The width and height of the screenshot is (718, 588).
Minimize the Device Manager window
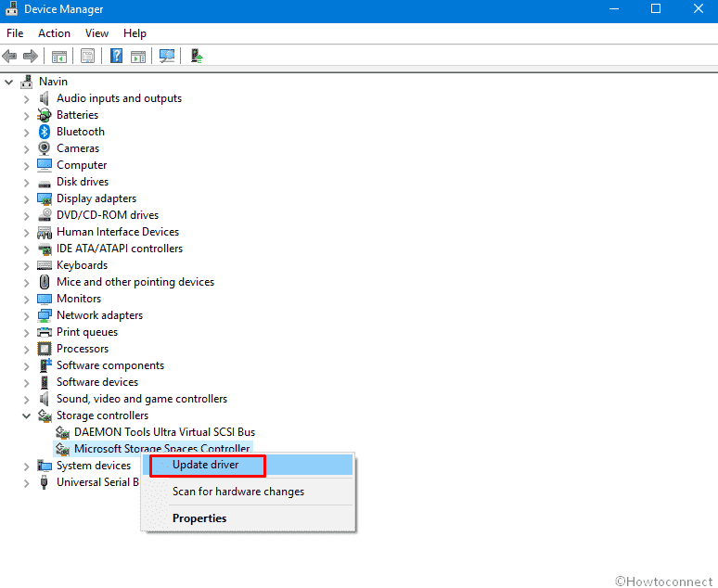pyautogui.click(x=613, y=8)
